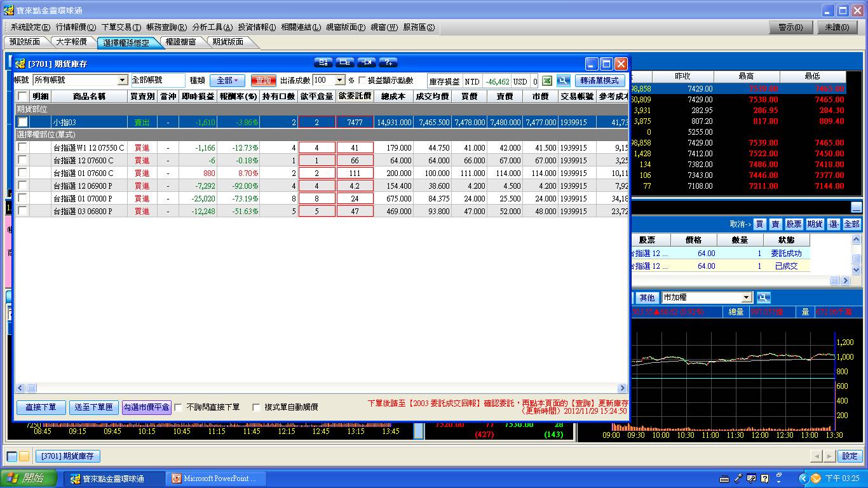Image resolution: width=868 pixels, height=488 pixels.
Task: Check the 台指選 12 07600 C row checkbox
Action: click(23, 160)
